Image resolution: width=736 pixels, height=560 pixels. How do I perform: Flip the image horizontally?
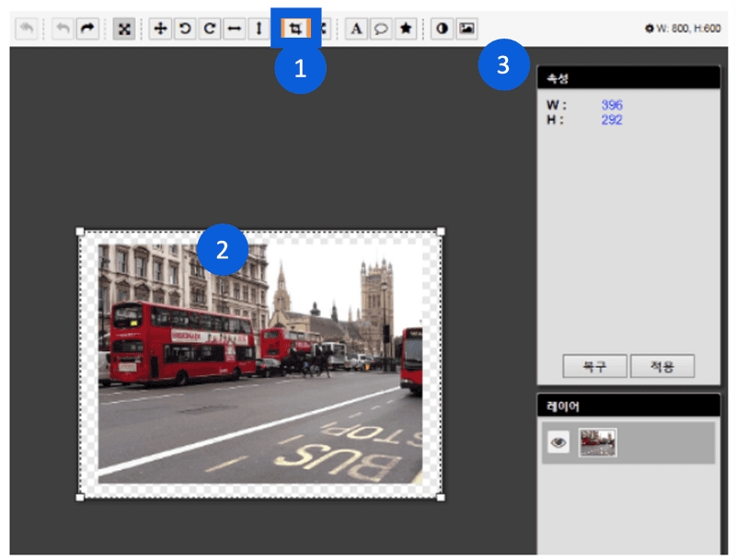(235, 29)
